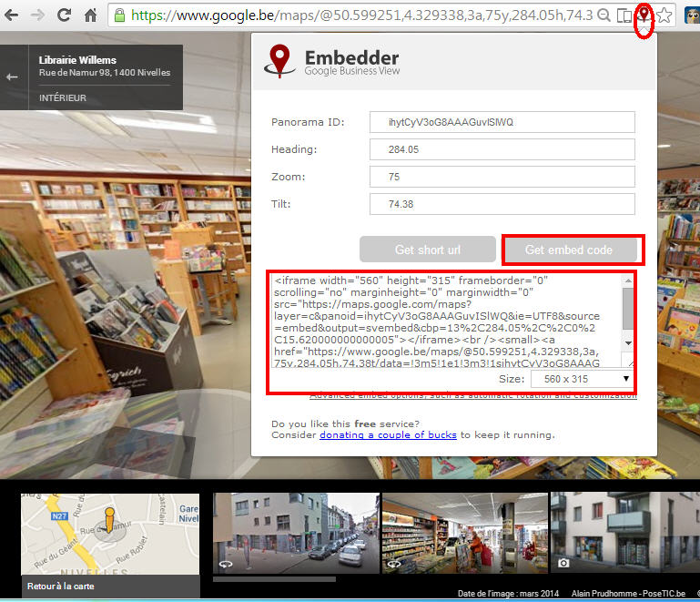Edit the Heading value 284.05
This screenshot has height=602, width=700.
[502, 149]
